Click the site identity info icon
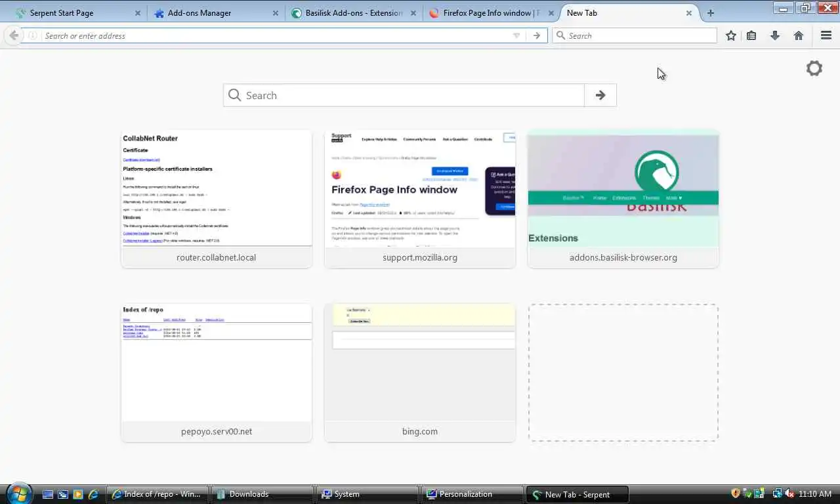Screen dimensions: 840x504 (x=32, y=35)
